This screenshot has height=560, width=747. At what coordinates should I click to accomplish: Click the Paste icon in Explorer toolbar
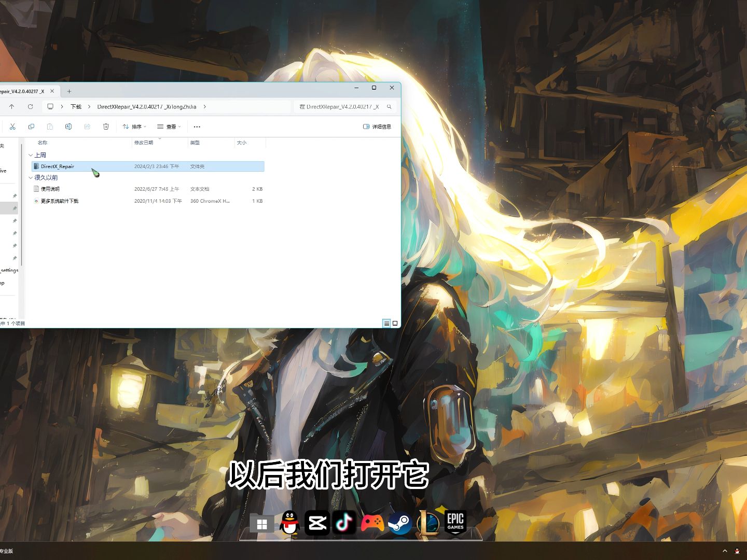tap(50, 127)
